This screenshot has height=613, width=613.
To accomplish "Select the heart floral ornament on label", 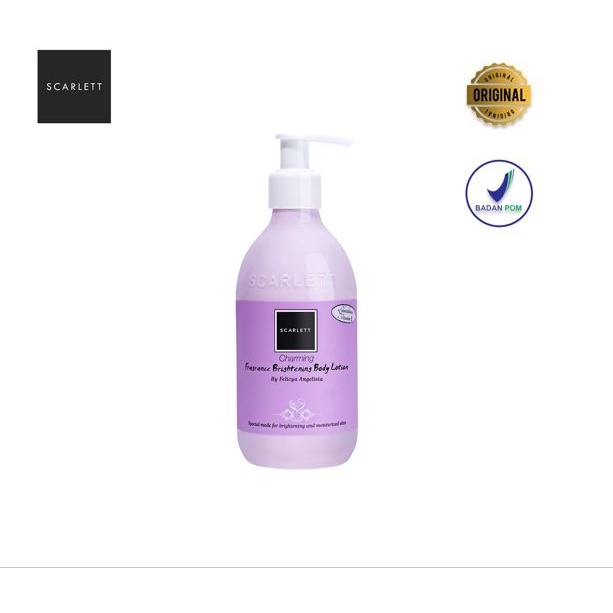I will coord(296,410).
